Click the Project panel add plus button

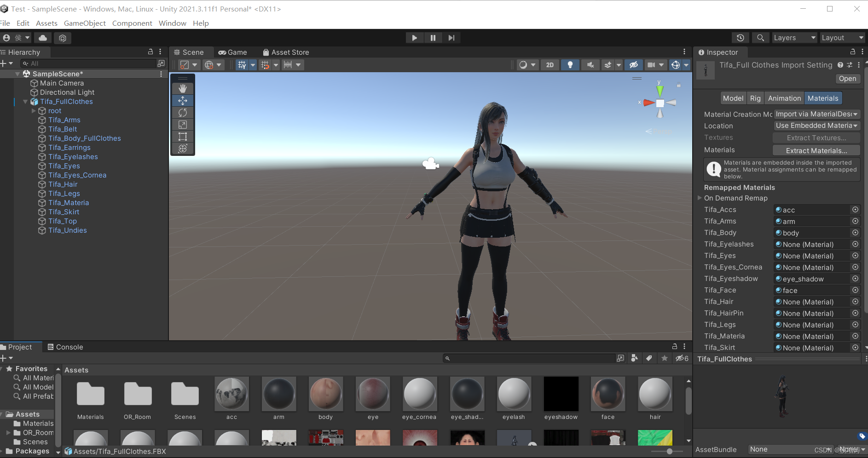(x=6, y=358)
